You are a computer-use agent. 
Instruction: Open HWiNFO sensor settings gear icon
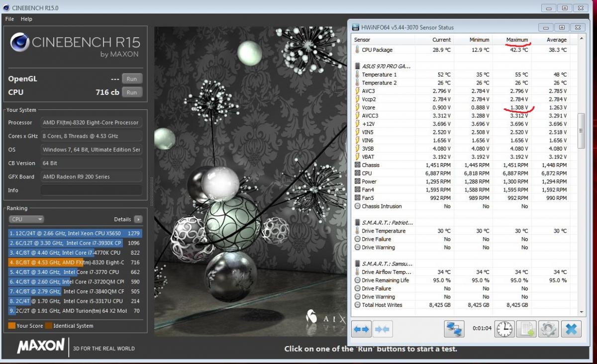(548, 329)
